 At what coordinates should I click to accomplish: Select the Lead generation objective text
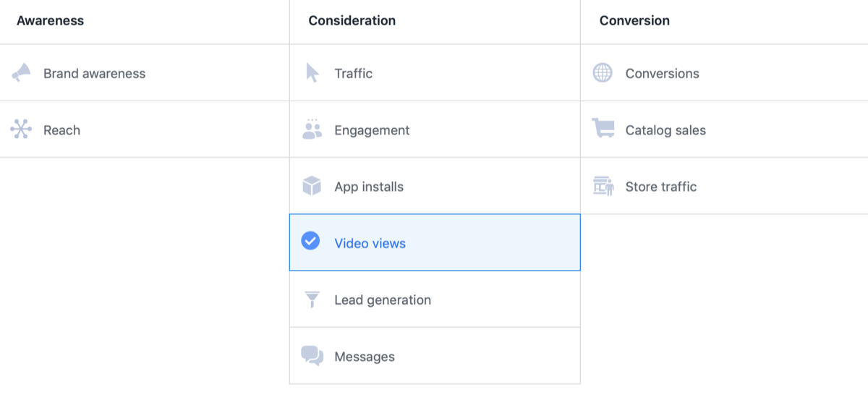[383, 300]
